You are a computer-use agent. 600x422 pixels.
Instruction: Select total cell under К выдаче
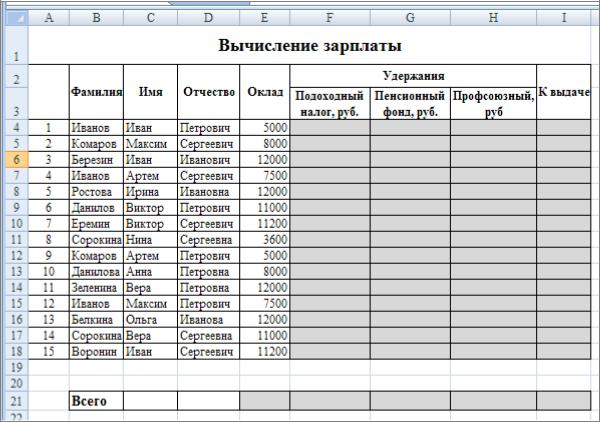[564, 401]
